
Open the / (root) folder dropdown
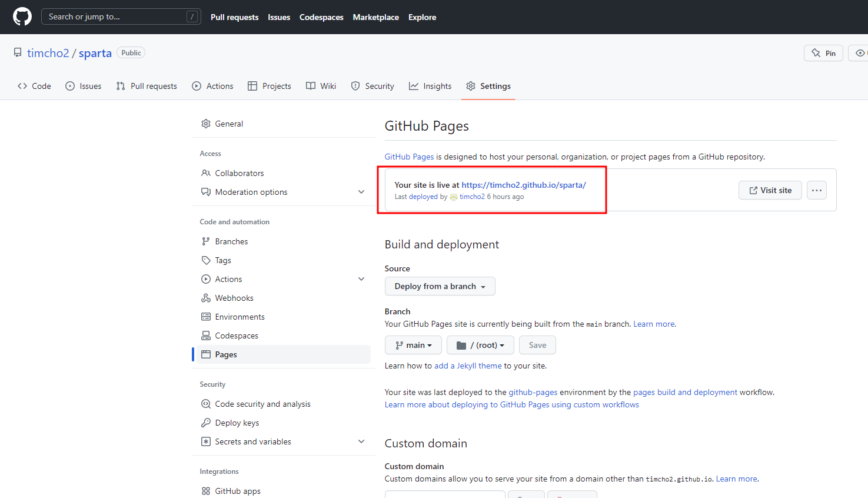click(x=480, y=345)
